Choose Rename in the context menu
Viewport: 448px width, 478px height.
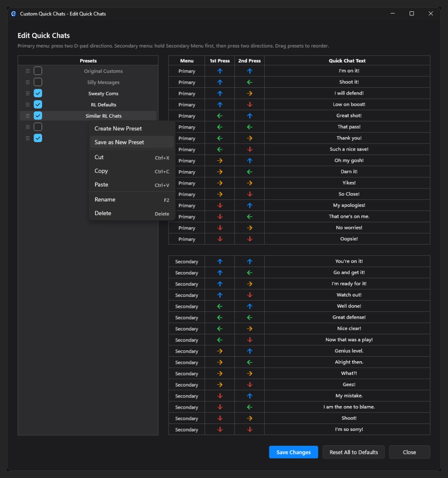[x=132, y=200]
